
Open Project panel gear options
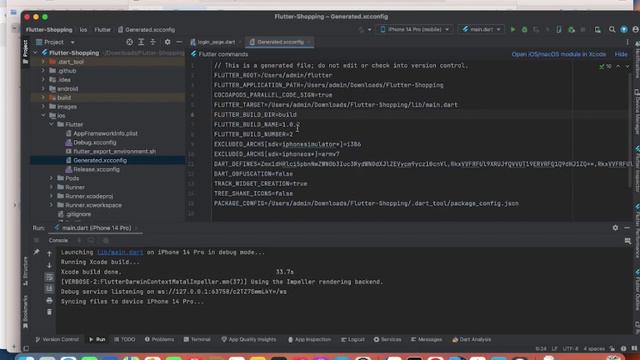pyautogui.click(x=167, y=42)
